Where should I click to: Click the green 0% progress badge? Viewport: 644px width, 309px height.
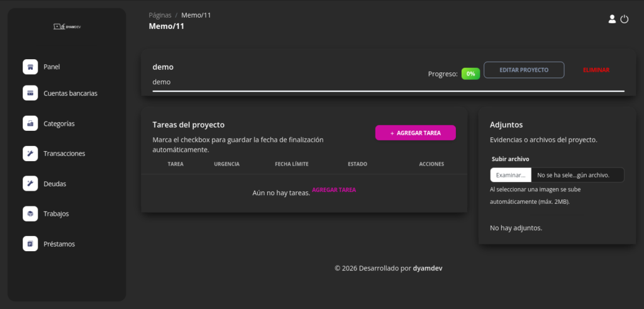[470, 74]
